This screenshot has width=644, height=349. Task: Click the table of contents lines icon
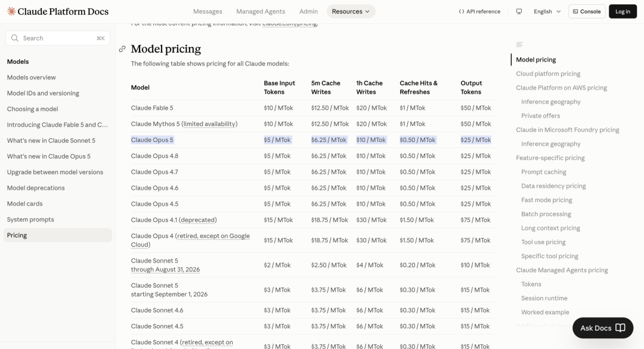tap(519, 44)
